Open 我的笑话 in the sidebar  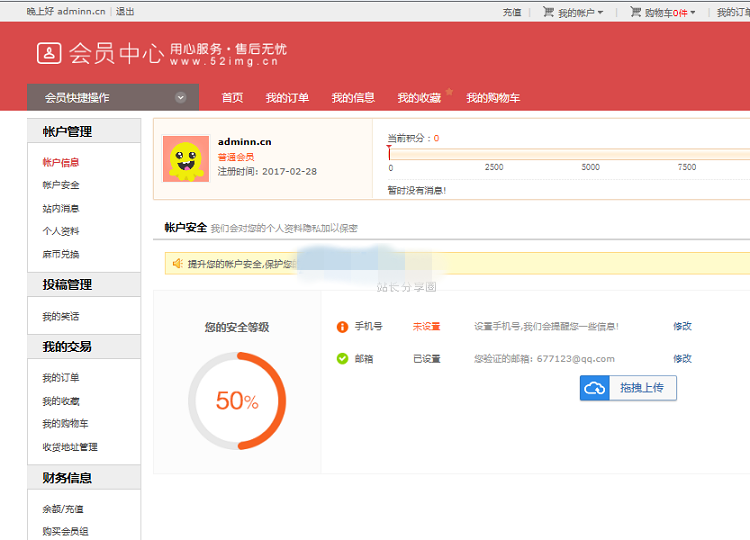tap(61, 316)
